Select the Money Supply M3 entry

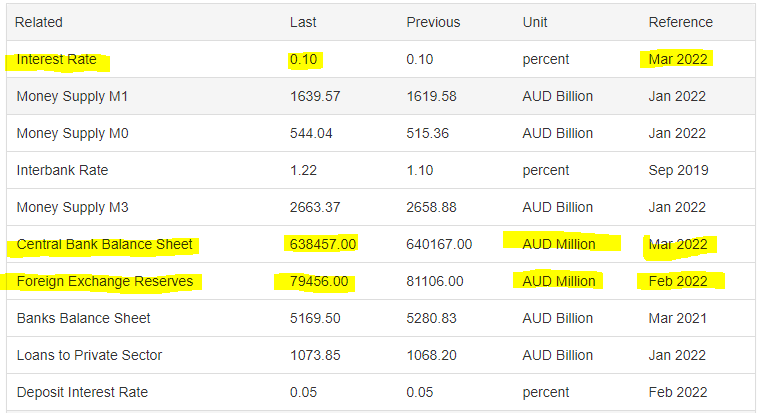click(73, 207)
